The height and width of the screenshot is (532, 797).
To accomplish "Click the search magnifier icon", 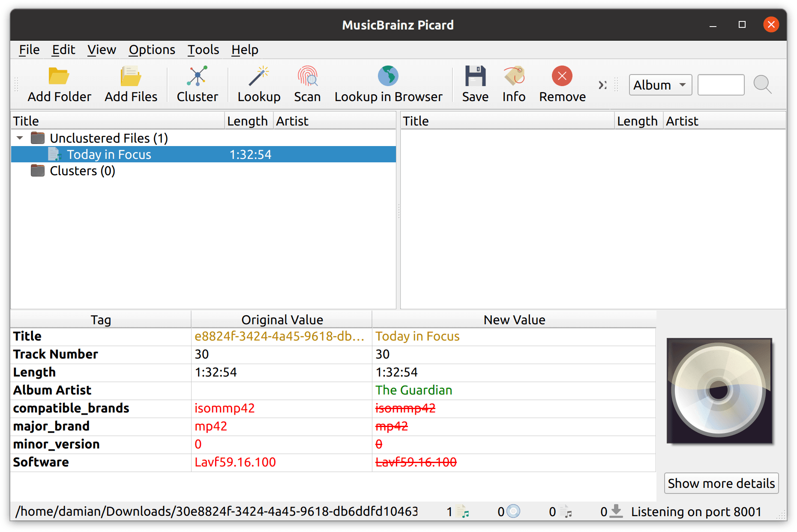I will [x=763, y=85].
